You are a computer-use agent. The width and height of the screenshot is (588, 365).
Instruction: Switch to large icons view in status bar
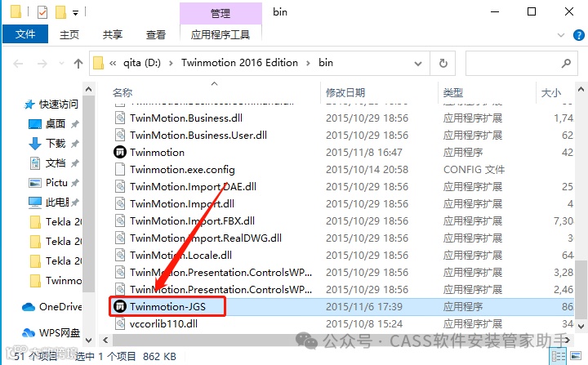pyautogui.click(x=576, y=356)
